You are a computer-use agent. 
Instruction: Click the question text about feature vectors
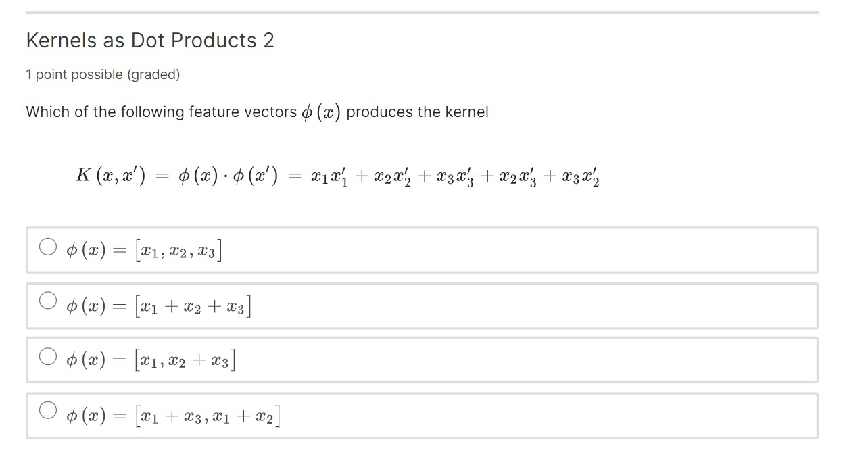click(x=257, y=112)
